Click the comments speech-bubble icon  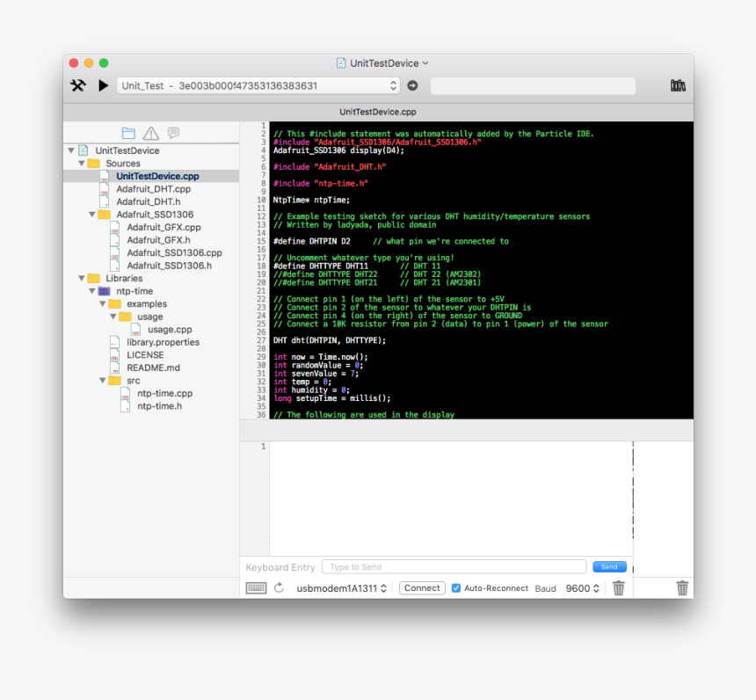(172, 132)
